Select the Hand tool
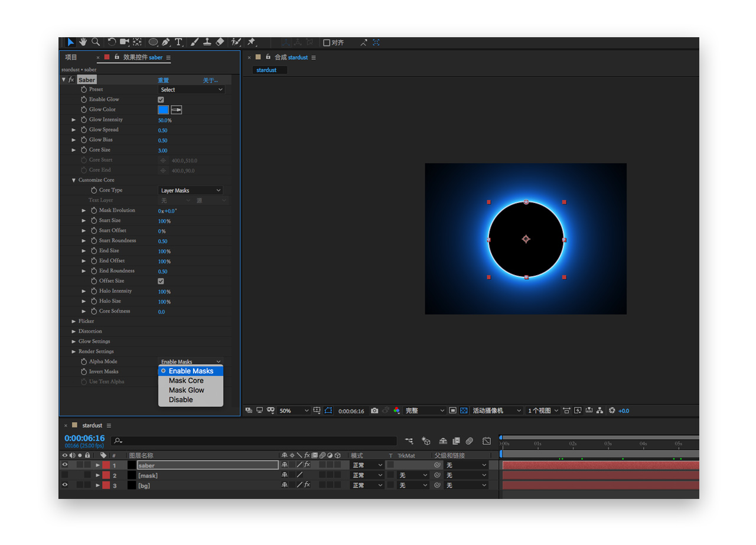Viewport: 756px width, 545px height. coord(83,42)
